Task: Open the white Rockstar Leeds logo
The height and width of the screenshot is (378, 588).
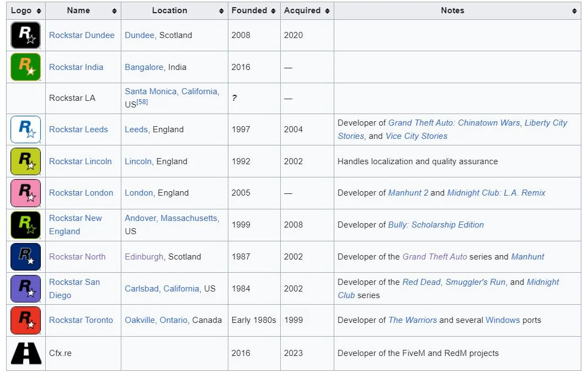Action: click(25, 129)
